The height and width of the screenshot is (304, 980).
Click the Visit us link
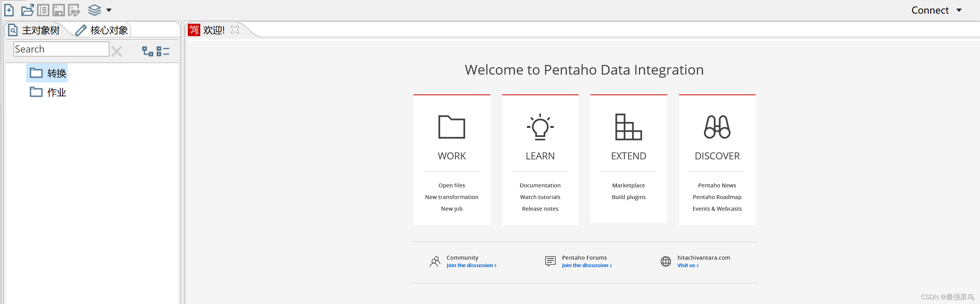[688, 266]
